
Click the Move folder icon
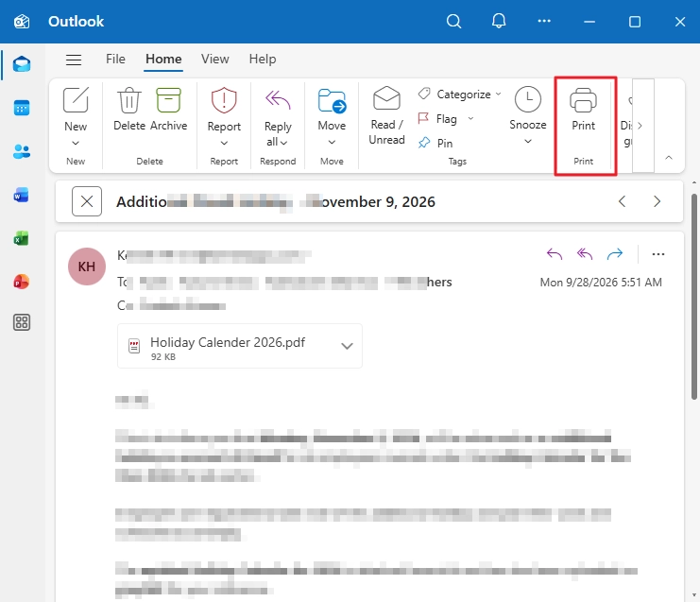pyautogui.click(x=332, y=100)
